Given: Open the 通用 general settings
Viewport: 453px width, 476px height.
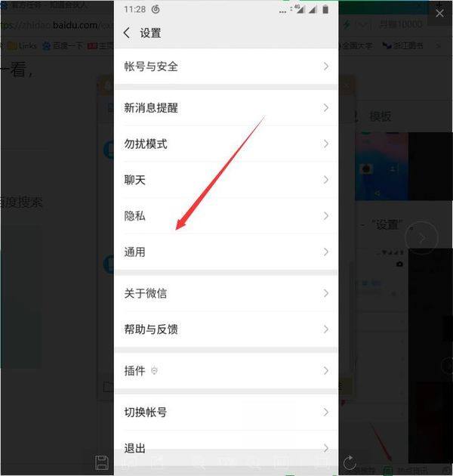Looking at the screenshot, I should [226, 252].
